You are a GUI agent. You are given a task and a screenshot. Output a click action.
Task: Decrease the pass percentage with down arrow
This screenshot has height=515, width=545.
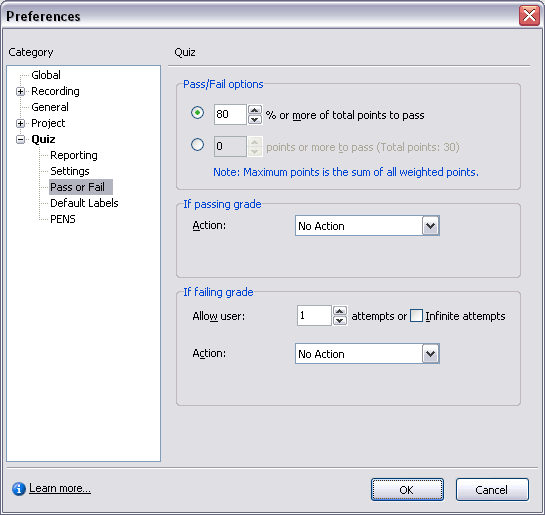[x=255, y=120]
